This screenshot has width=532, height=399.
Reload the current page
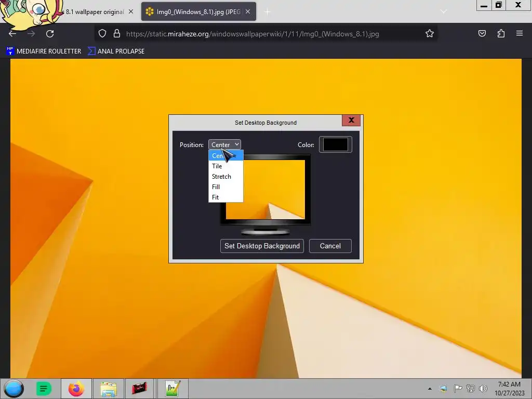50,34
